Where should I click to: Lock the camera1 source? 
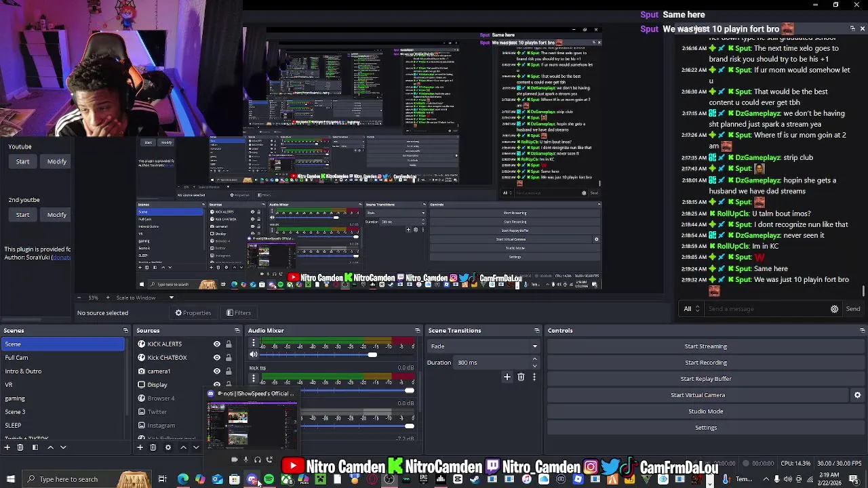(229, 371)
